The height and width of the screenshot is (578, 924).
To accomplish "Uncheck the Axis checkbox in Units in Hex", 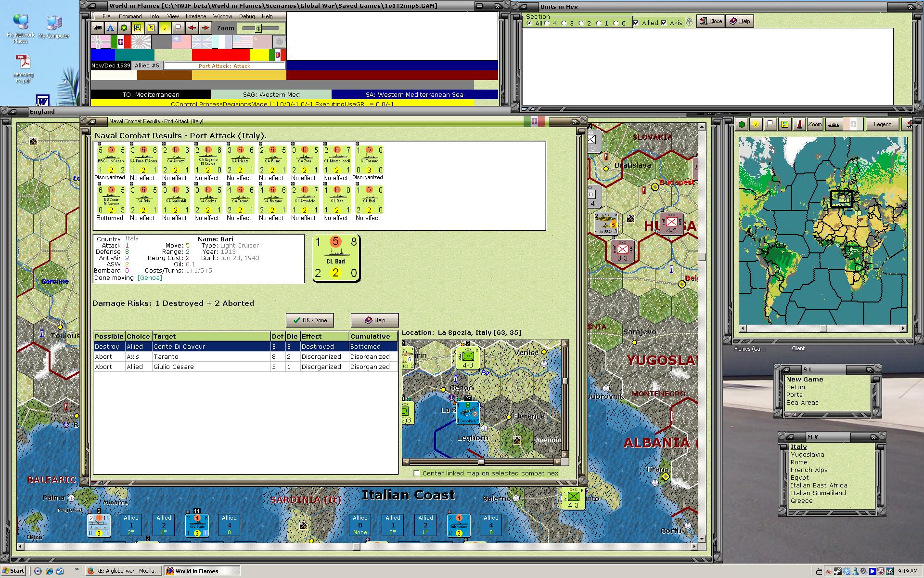I will point(664,23).
